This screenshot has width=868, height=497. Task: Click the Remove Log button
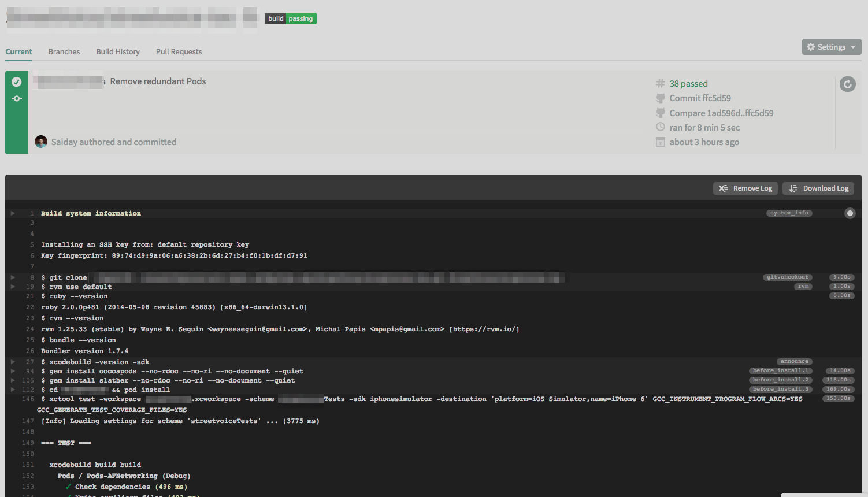click(x=745, y=188)
